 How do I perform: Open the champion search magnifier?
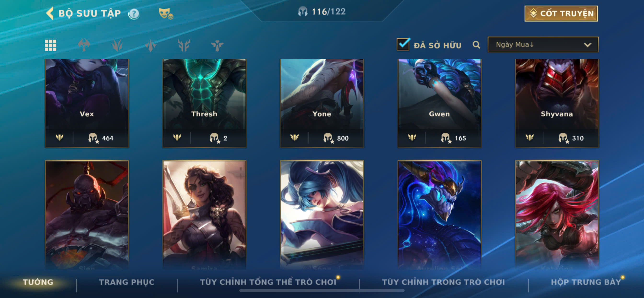[x=477, y=45]
